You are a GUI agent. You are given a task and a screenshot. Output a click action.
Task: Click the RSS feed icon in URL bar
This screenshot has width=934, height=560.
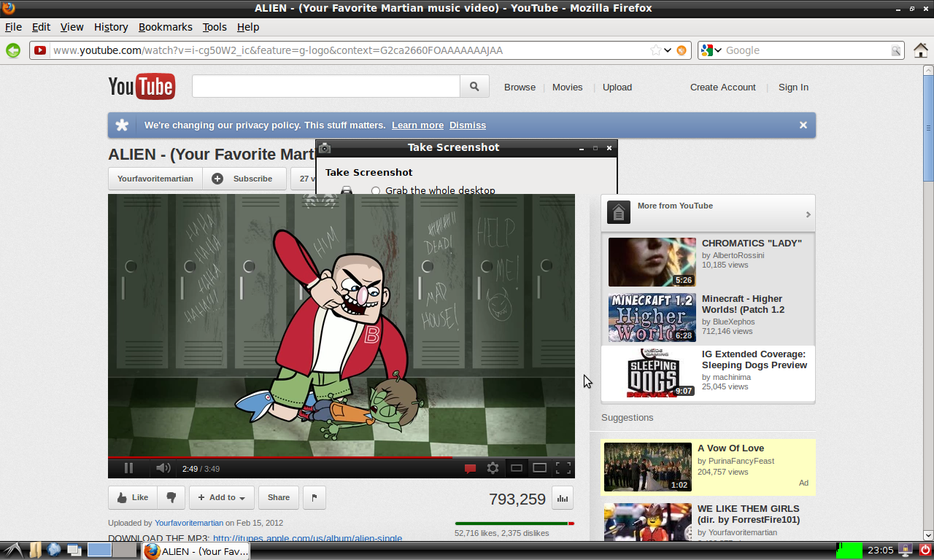point(682,50)
